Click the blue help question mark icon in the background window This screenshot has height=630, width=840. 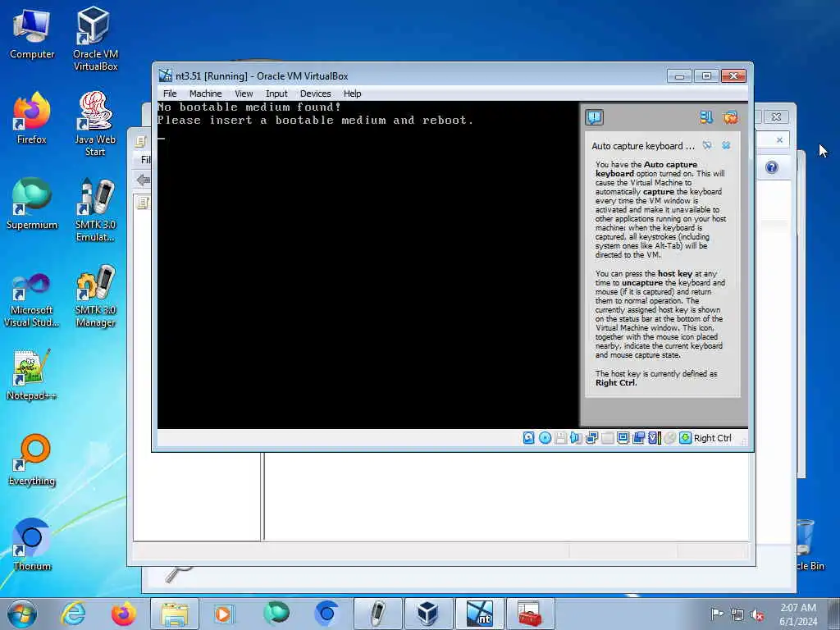pyautogui.click(x=771, y=167)
